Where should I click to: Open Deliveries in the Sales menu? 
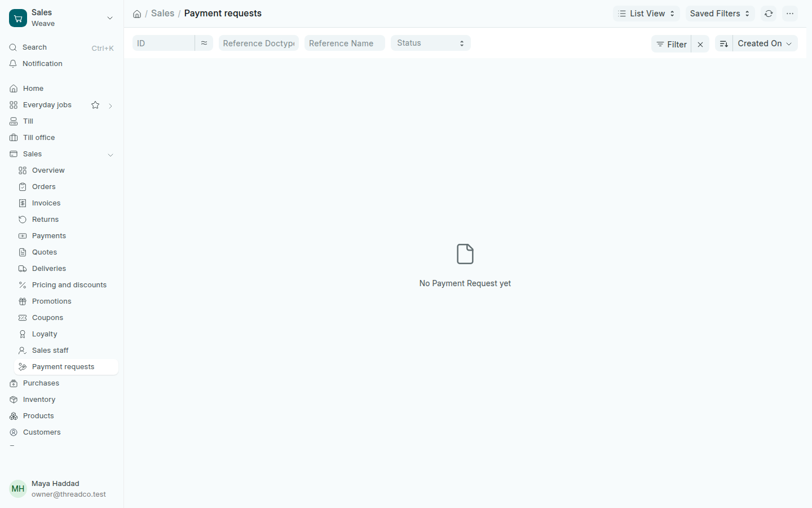point(66,269)
